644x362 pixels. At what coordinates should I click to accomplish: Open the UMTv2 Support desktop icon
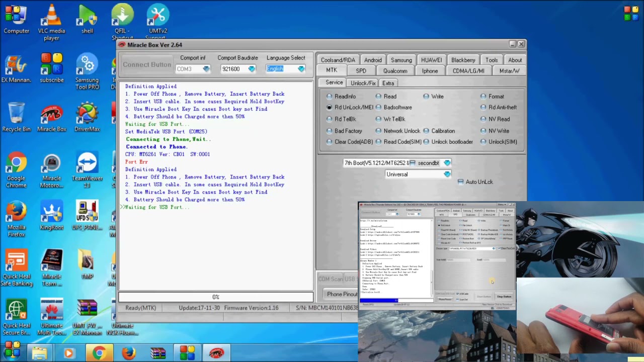[157, 22]
